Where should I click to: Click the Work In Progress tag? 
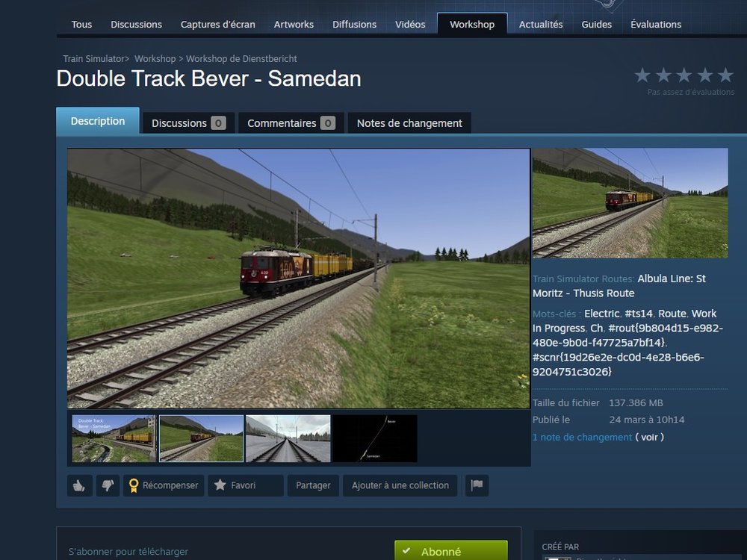[624, 321]
